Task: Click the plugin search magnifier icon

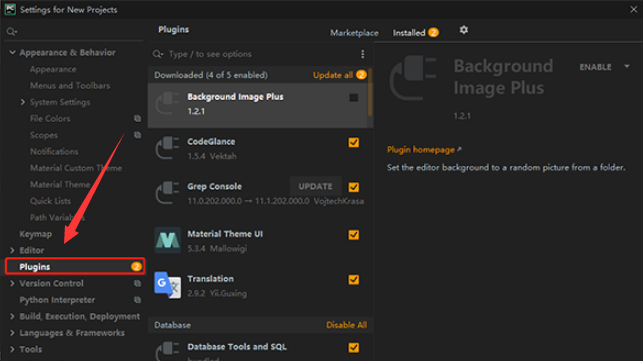Action: coord(158,54)
